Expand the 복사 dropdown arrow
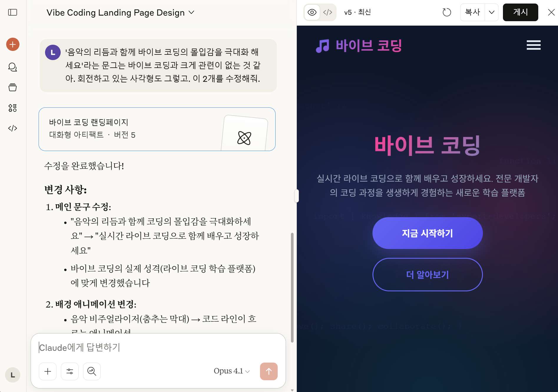This screenshot has width=558, height=392. [x=491, y=12]
